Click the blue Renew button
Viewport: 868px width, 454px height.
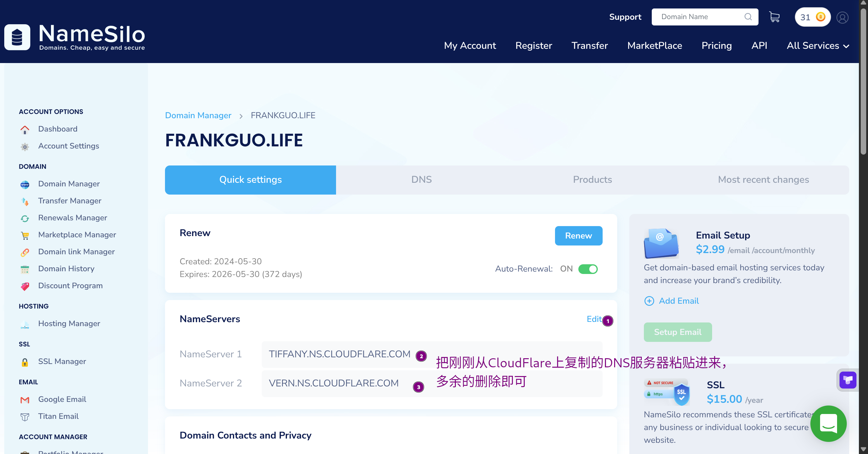pos(578,236)
